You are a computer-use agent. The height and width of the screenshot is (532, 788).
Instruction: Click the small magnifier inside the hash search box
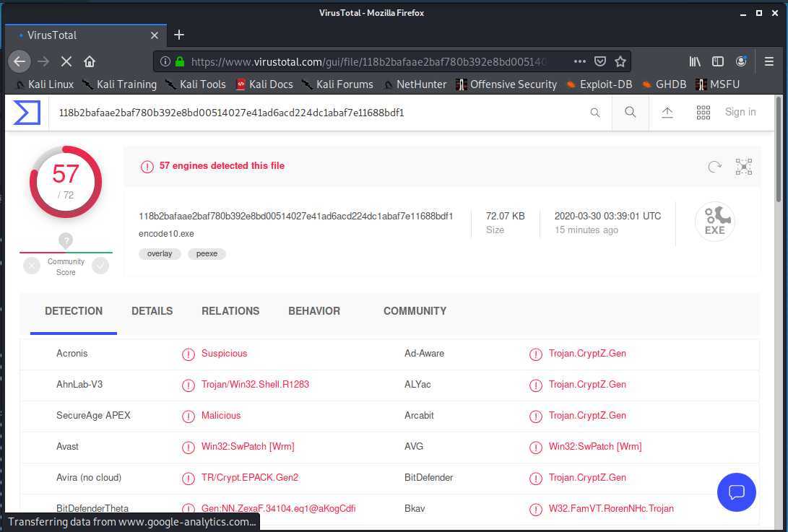595,113
